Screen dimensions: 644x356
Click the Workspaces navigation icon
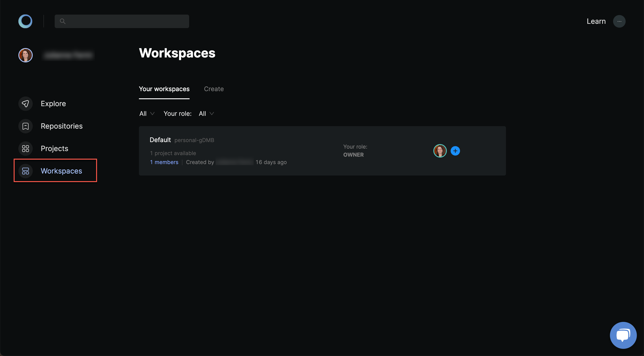(25, 171)
